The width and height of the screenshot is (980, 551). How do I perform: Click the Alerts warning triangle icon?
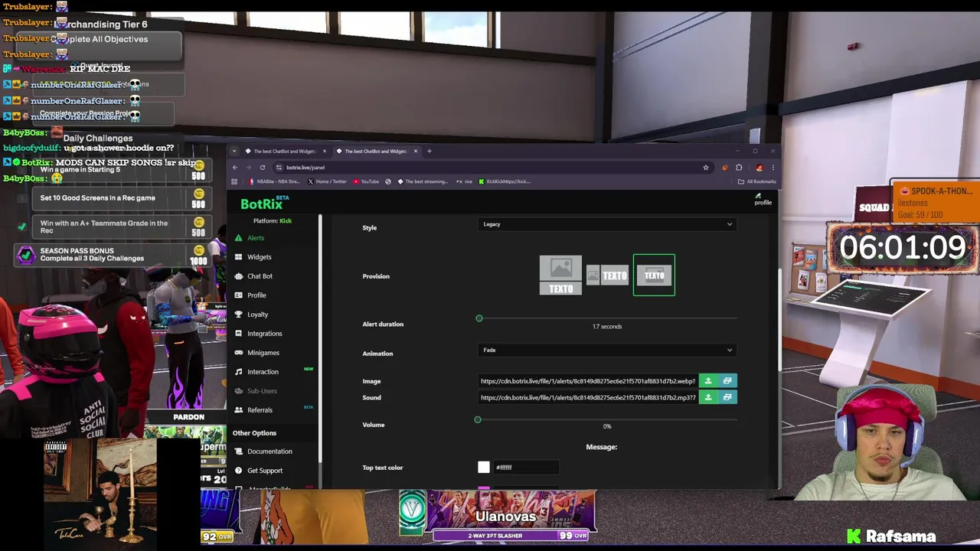pos(239,238)
